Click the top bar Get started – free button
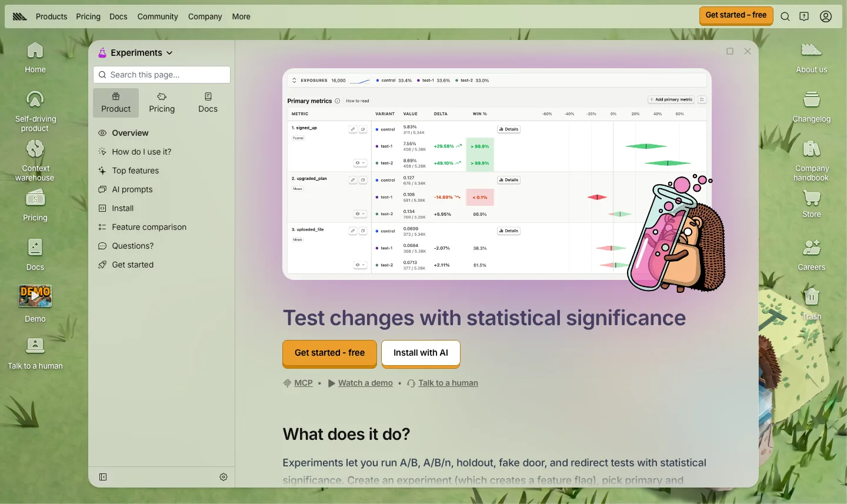 (x=736, y=16)
